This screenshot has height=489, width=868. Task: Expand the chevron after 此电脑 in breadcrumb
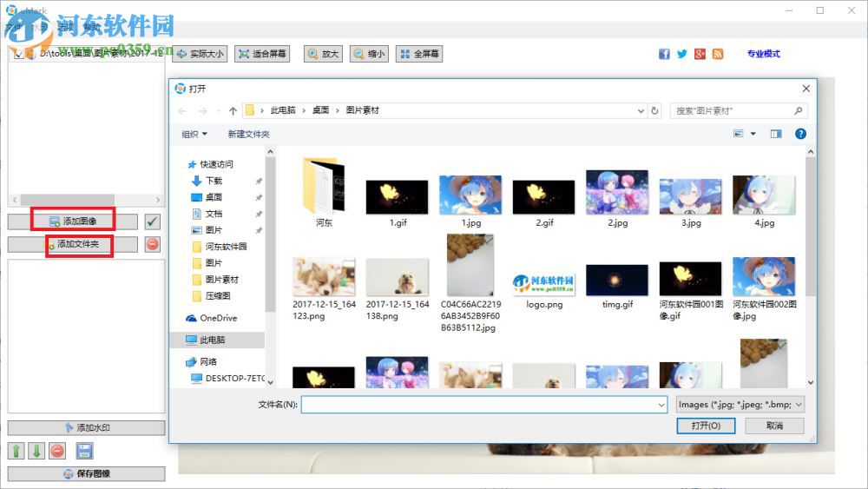tap(303, 110)
